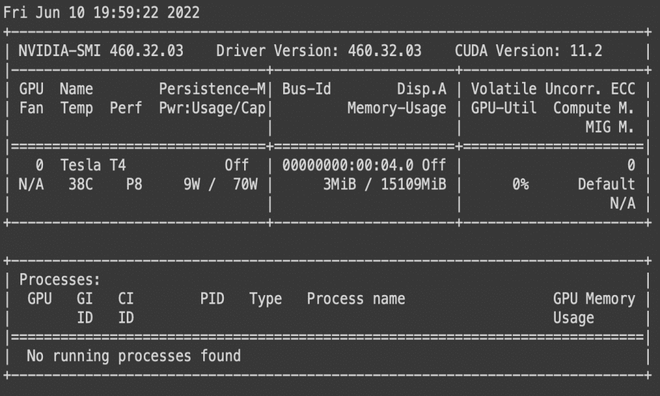Screen dimensions: 660x396
Task: Select the NVIDIA-SMI 460.32.03 version text
Action: (x=101, y=50)
